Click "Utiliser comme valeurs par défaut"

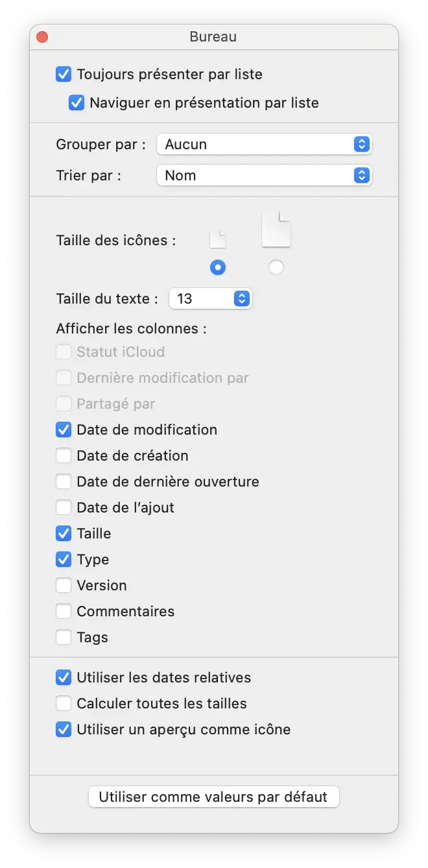point(214,797)
